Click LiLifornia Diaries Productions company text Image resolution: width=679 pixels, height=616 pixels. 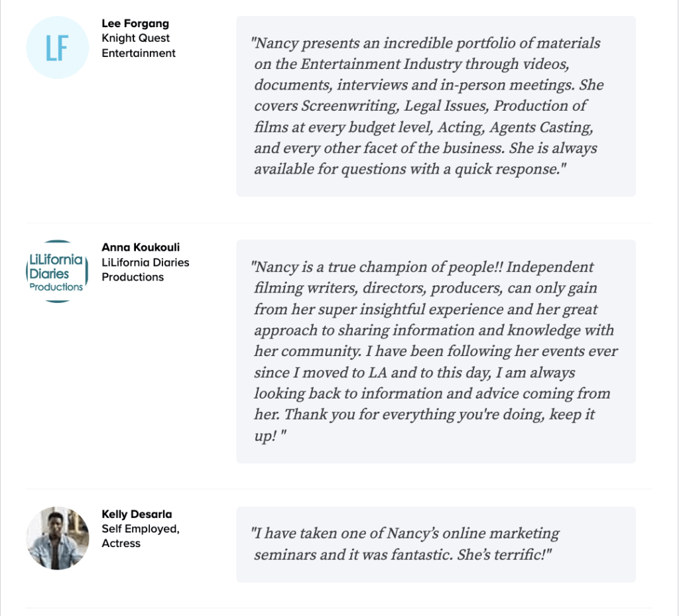145,270
